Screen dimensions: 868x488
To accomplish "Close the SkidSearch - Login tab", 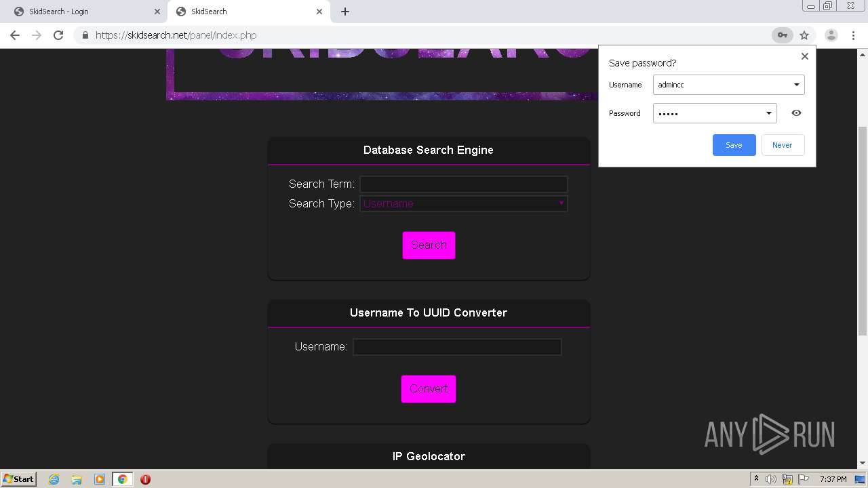I will (157, 12).
